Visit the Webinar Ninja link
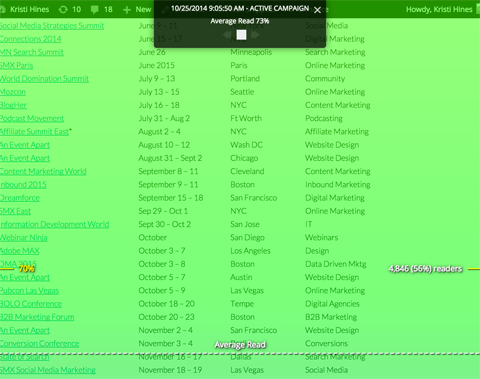 [x=24, y=238]
